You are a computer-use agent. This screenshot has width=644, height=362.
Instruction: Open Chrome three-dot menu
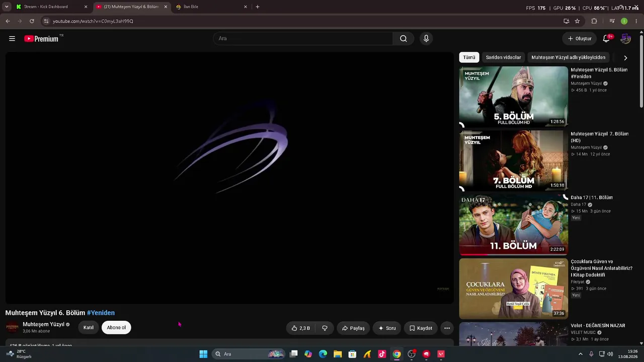pos(636,21)
